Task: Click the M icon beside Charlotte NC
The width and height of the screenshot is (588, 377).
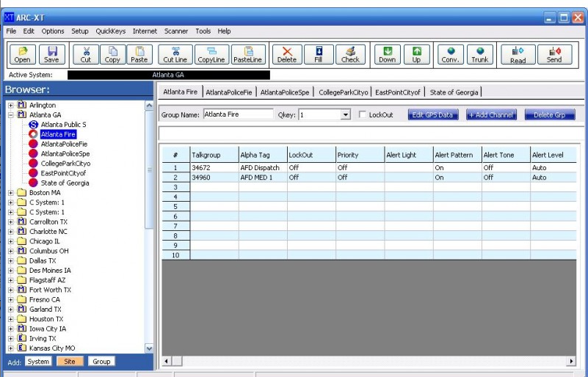Action: pyautogui.click(x=22, y=231)
